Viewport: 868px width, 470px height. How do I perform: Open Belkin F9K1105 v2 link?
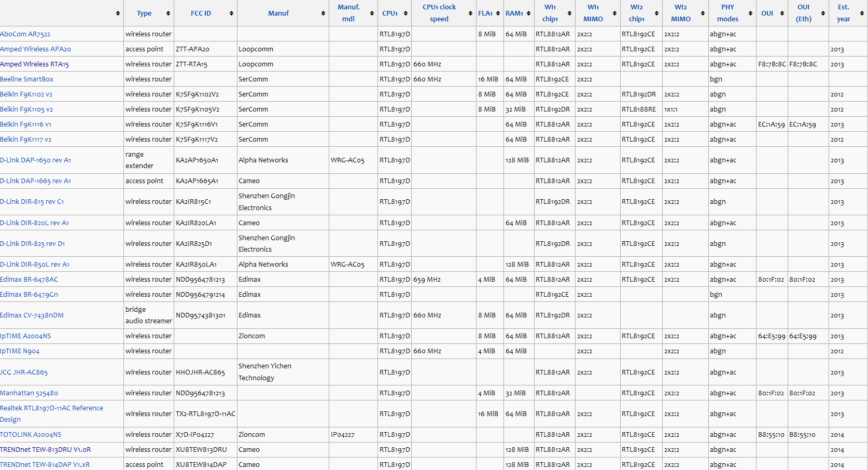26,109
